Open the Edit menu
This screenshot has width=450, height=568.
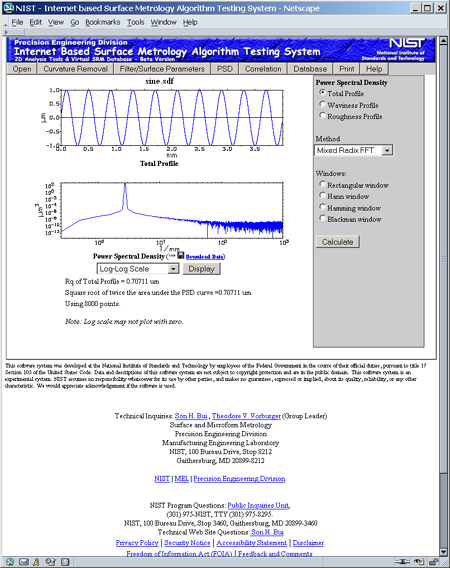[36, 22]
